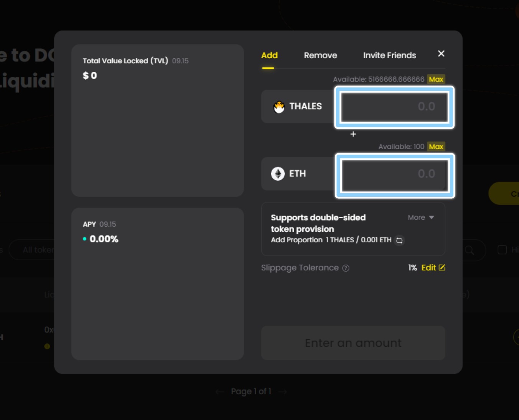This screenshot has height=420, width=519.
Task: Toggle the checkbox near the search field
Action: point(502,250)
